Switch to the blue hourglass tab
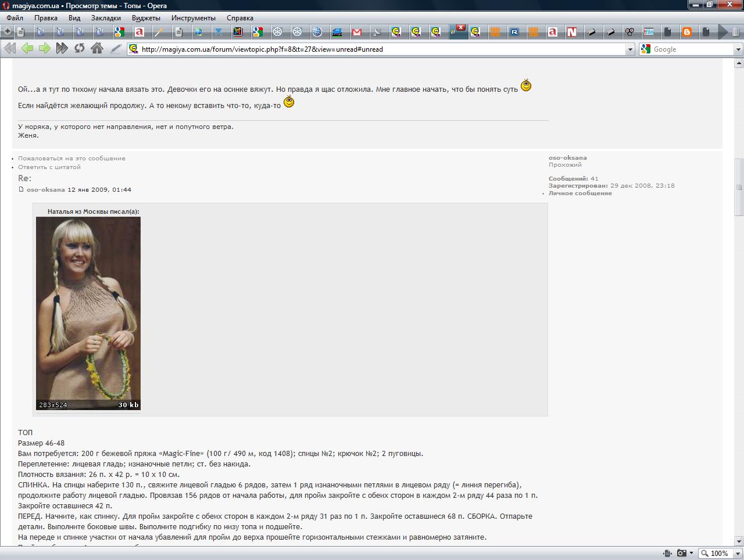744x560 pixels. coord(218,32)
